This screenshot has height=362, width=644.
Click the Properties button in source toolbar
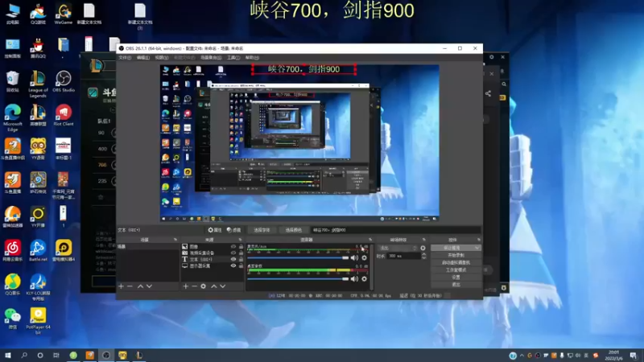[x=215, y=230]
